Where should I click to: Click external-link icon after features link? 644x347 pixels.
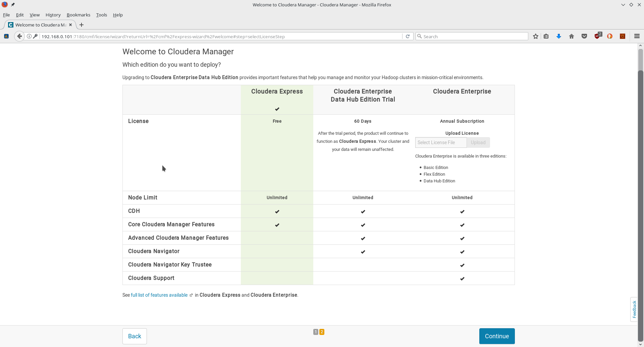(x=191, y=295)
